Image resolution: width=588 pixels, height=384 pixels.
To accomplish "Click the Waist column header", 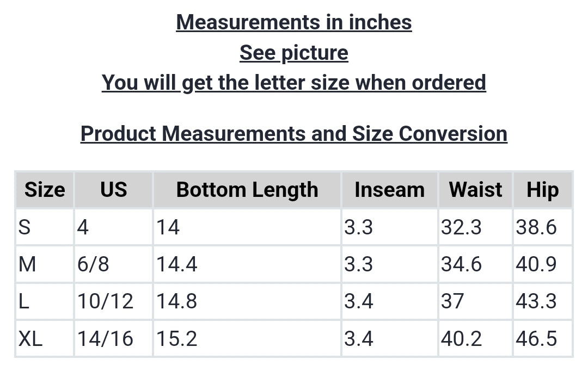I will (475, 190).
